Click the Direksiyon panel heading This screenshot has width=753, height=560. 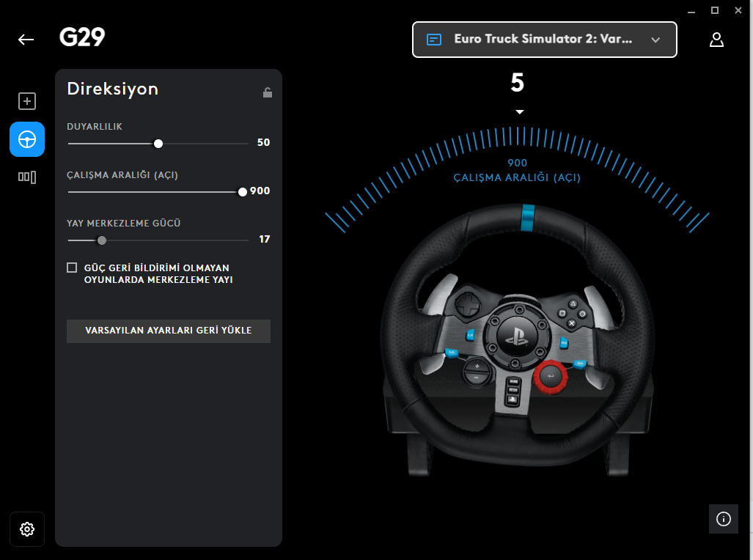(x=113, y=89)
